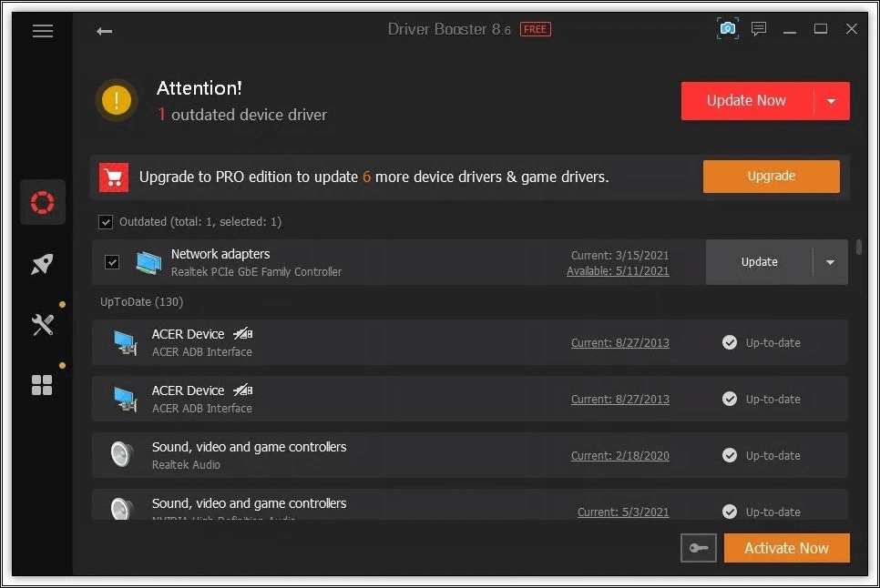The width and height of the screenshot is (880, 588).
Task: Click the Attention! heading
Action: 200,88
